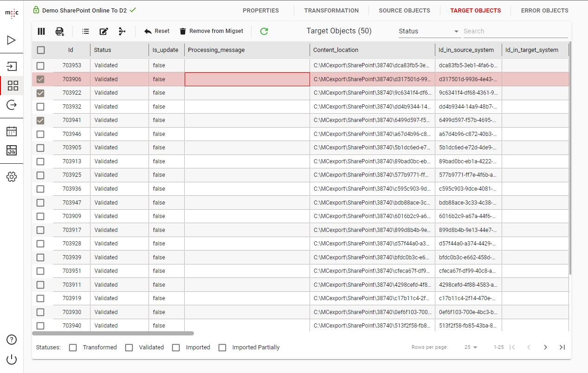Image resolution: width=588 pixels, height=373 pixels.
Task: Open the scheduler calendar icon in sidebar
Action: coord(12,131)
